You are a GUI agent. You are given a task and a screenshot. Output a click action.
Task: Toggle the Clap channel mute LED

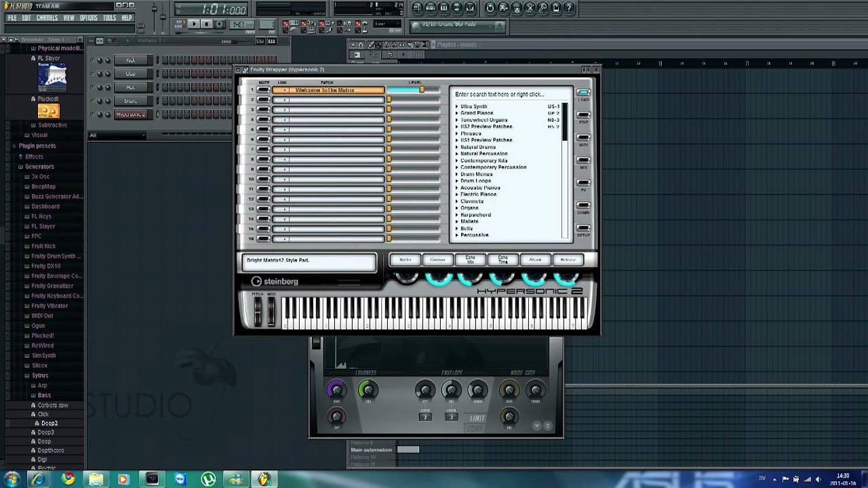pyautogui.click(x=92, y=73)
